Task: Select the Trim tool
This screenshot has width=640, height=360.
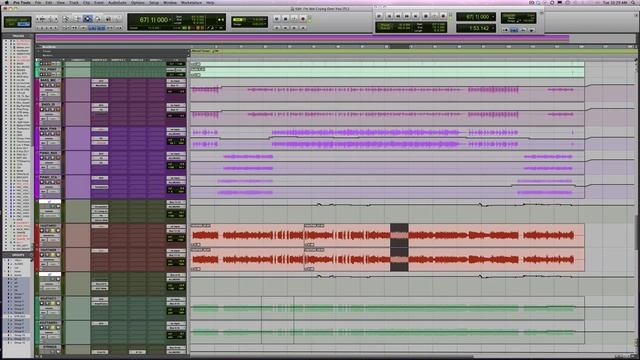Action: [x=77, y=18]
